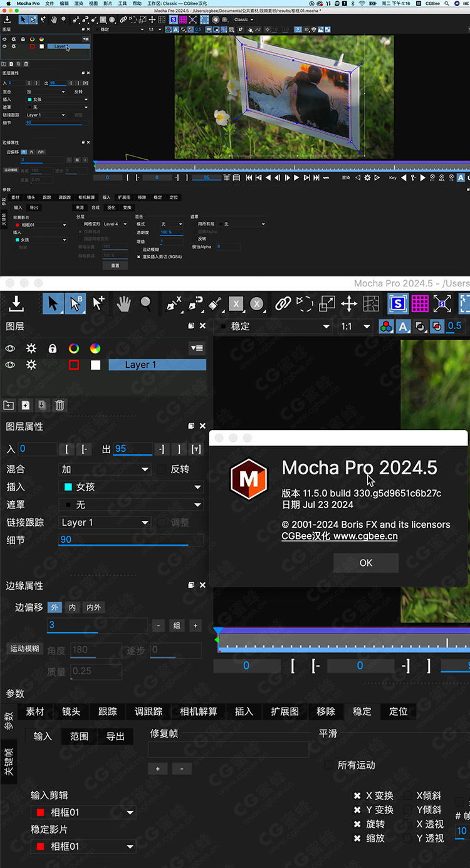Screen dimensions: 470x868
Task: Toggle the magenta grid icon in enlarged toolbar
Action: click(x=420, y=304)
